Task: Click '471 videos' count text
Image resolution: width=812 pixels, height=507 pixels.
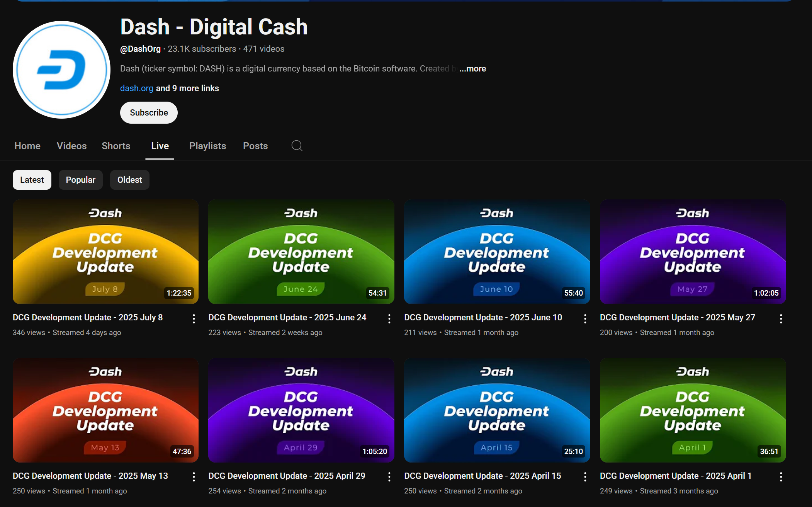Action: (264, 49)
